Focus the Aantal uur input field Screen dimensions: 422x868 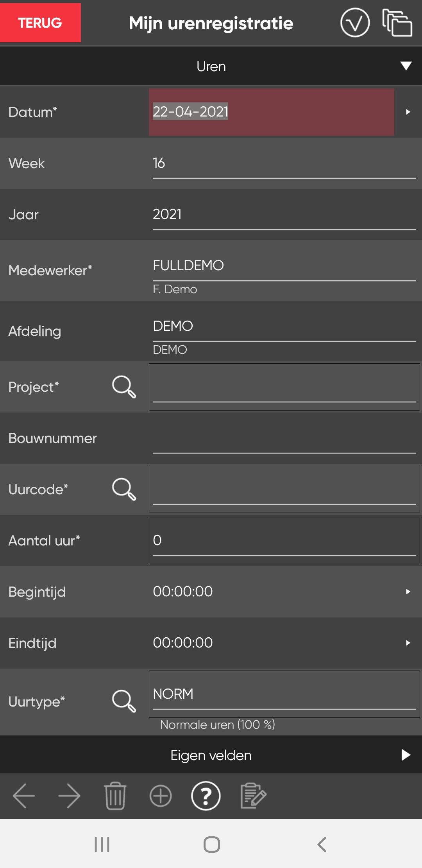(x=284, y=540)
